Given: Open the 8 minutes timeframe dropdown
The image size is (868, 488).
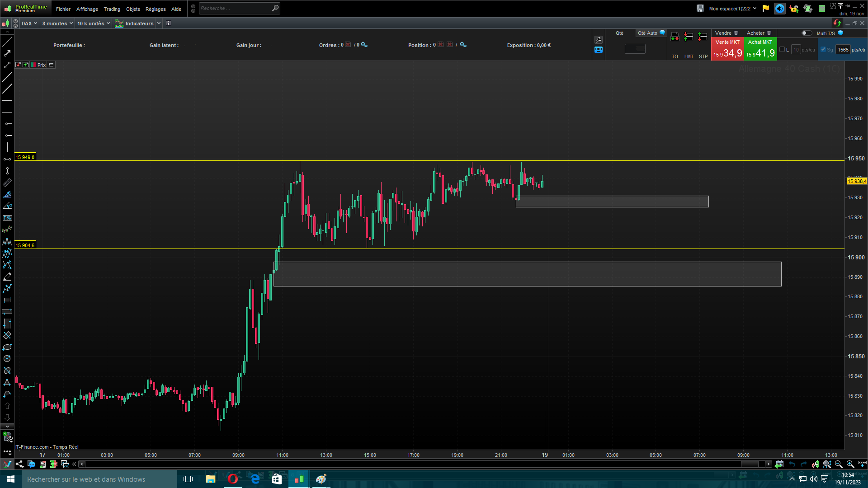Looking at the screenshot, I should (57, 23).
